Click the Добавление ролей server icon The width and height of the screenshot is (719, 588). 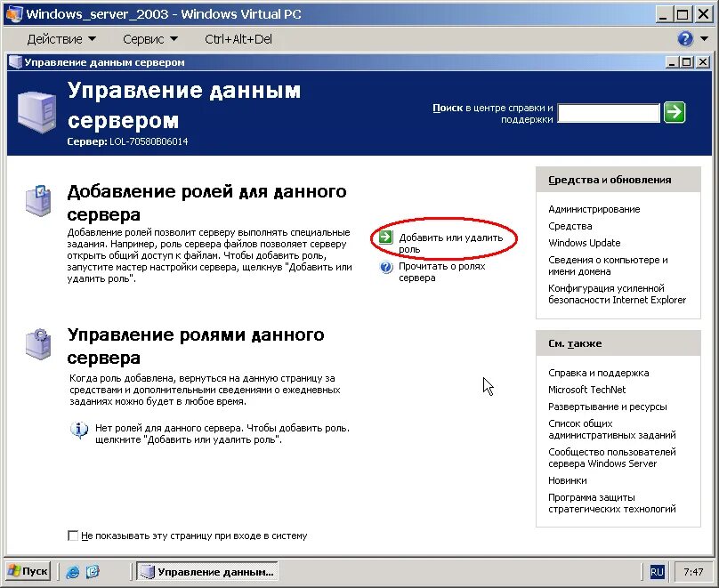point(38,200)
